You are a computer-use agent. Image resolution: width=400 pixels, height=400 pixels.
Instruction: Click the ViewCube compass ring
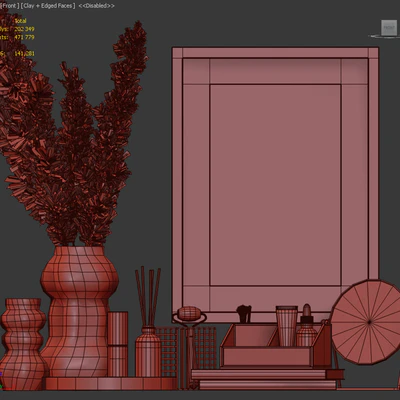pos(384,36)
